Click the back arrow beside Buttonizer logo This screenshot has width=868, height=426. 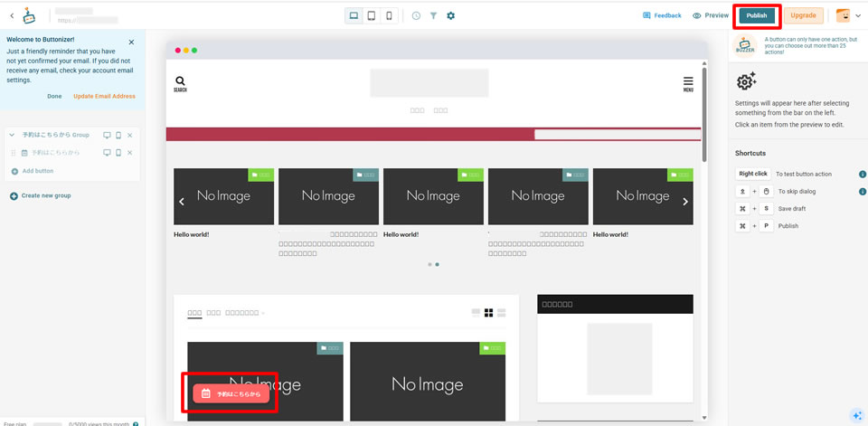12,15
